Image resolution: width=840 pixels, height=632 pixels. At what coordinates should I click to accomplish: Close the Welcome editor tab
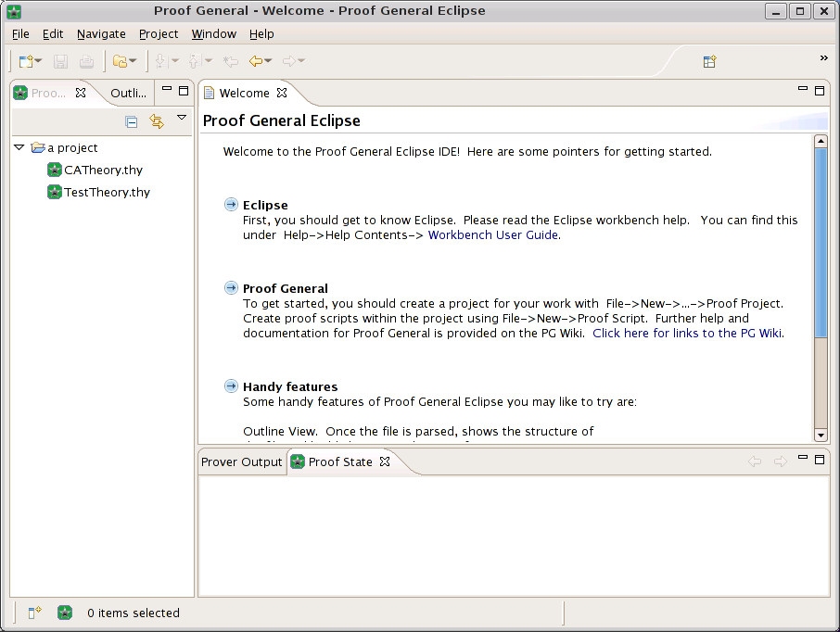pos(282,93)
